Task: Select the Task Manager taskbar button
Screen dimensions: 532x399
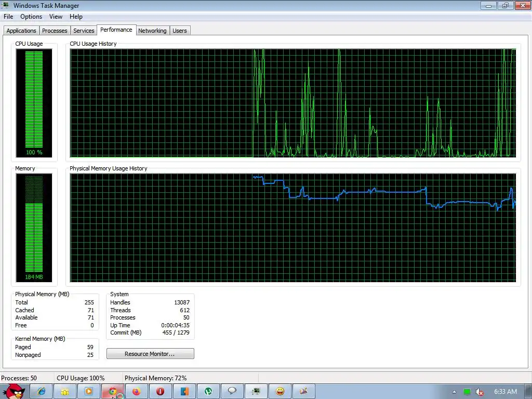Action: [256, 392]
